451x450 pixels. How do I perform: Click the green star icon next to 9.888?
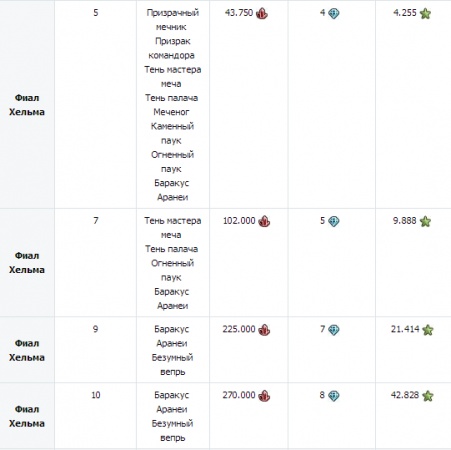click(x=425, y=221)
